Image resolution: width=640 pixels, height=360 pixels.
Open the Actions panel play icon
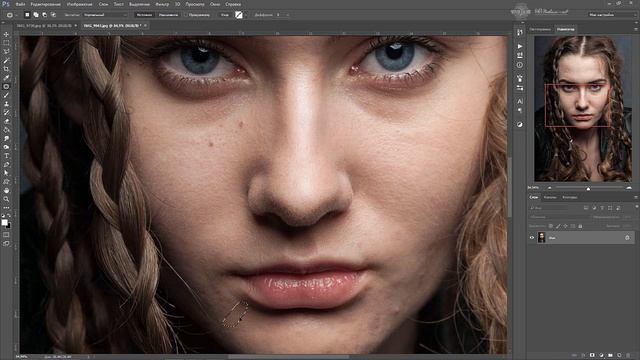point(520,47)
